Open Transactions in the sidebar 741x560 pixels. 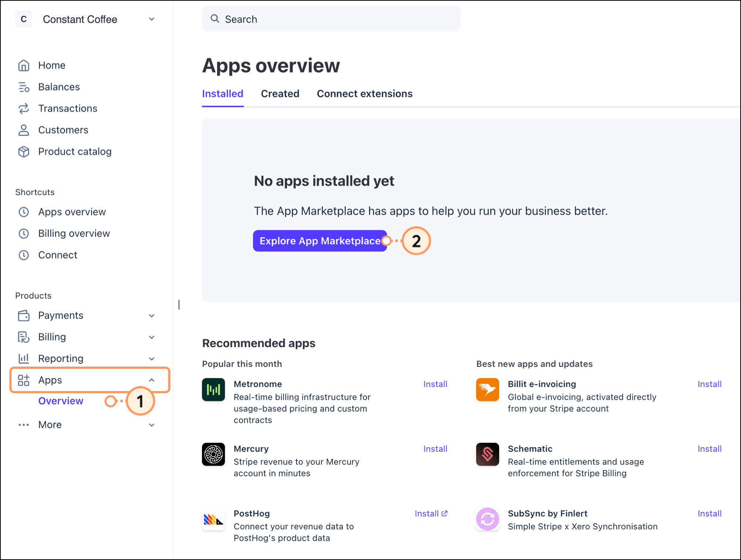point(68,108)
